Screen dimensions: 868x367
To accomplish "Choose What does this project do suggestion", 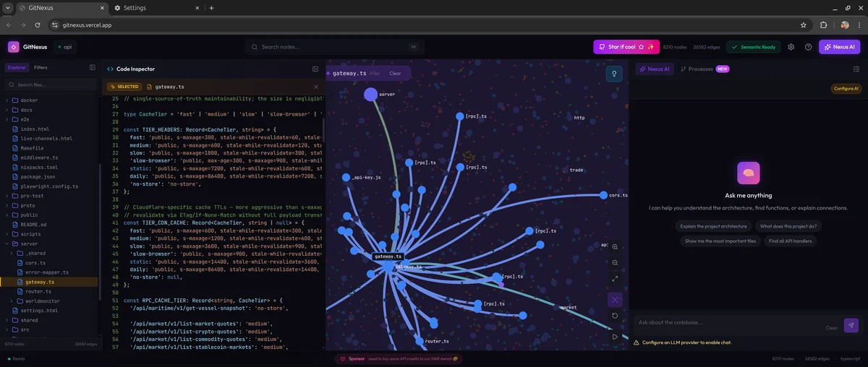I will pos(789,226).
